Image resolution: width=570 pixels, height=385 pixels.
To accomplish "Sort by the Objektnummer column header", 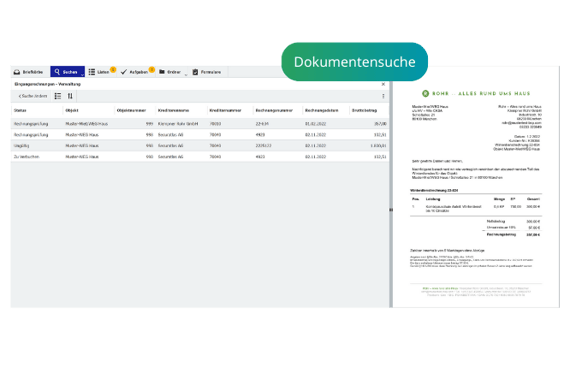I will tap(131, 111).
